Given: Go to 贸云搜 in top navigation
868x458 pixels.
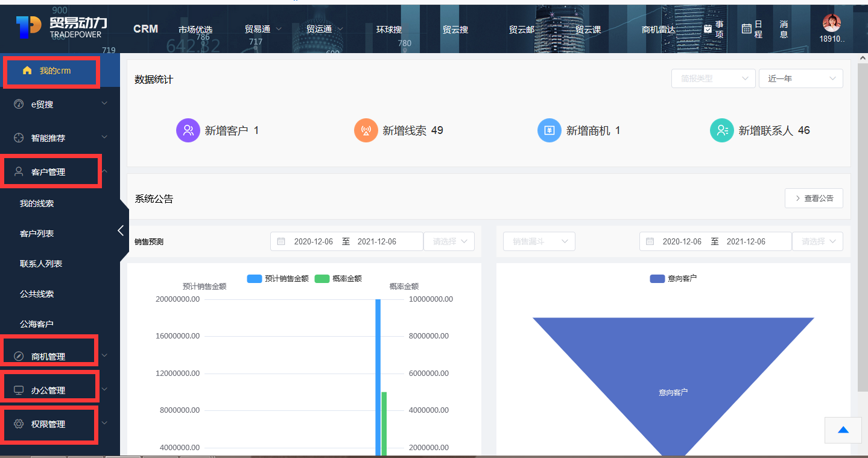Looking at the screenshot, I should 455,30.
